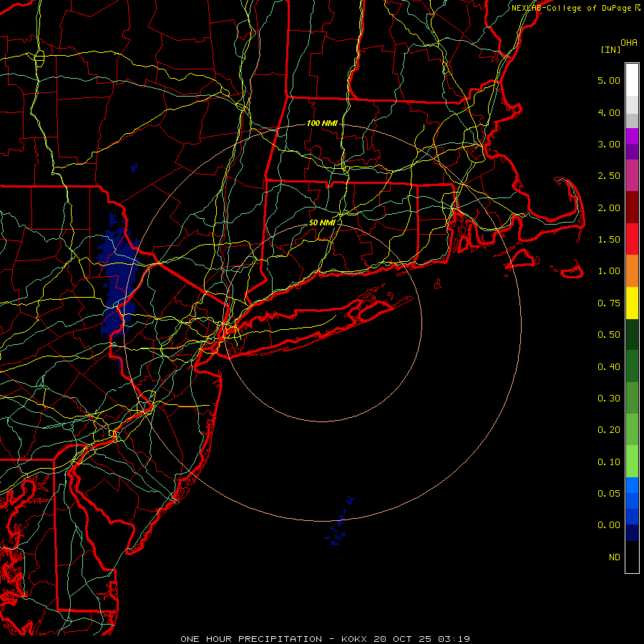Select the navy swatch below 0.00

pos(632,532)
